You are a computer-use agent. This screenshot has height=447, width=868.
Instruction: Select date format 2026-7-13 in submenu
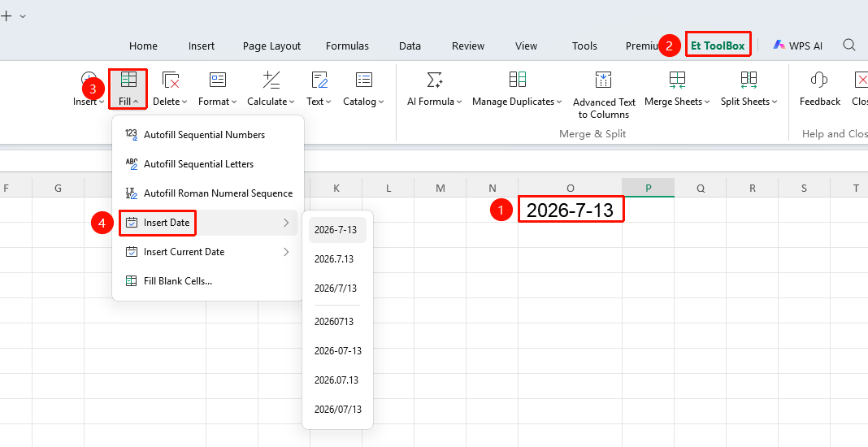tap(337, 230)
